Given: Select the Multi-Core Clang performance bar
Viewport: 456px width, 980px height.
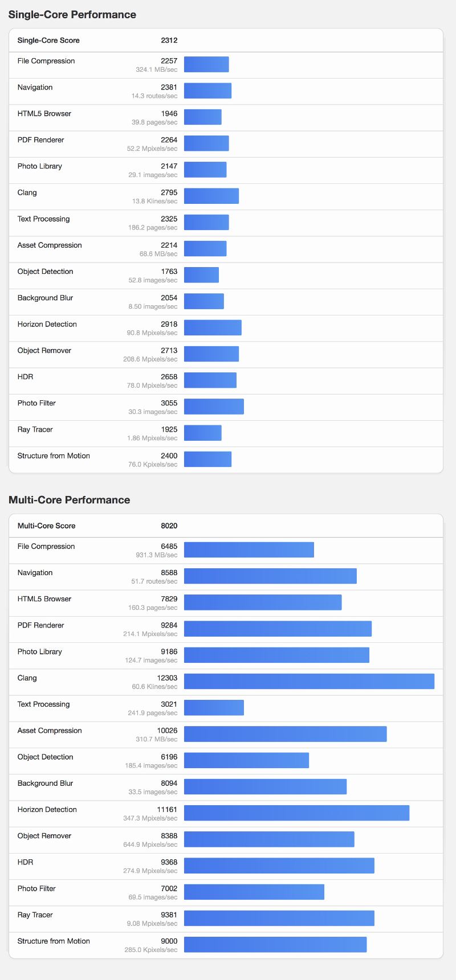Looking at the screenshot, I should tap(309, 682).
